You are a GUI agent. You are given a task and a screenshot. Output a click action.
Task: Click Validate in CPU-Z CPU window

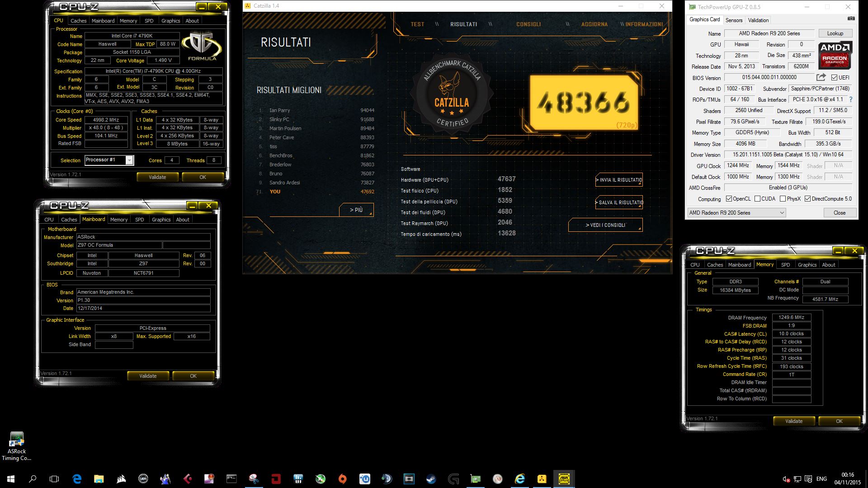157,177
